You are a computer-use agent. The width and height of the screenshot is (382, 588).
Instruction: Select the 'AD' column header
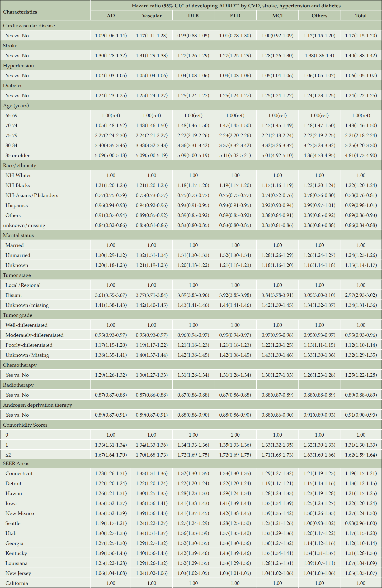[111, 15]
